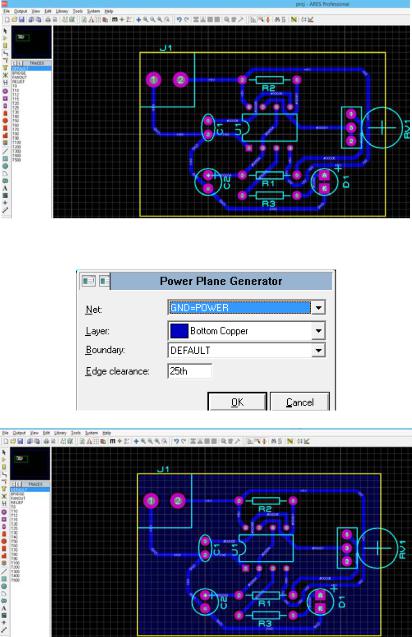Select the Via placement tool in top window
Screen dimensions: 412x637
coord(5,61)
